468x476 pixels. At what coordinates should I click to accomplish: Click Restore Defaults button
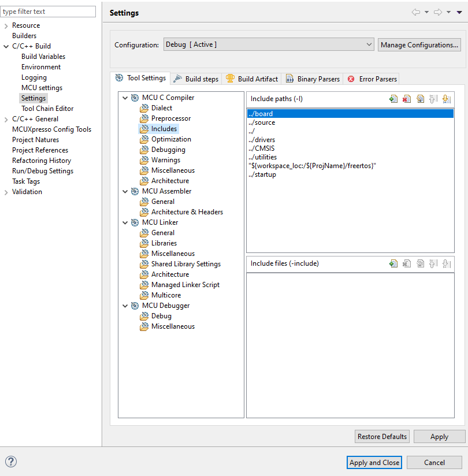[382, 437]
